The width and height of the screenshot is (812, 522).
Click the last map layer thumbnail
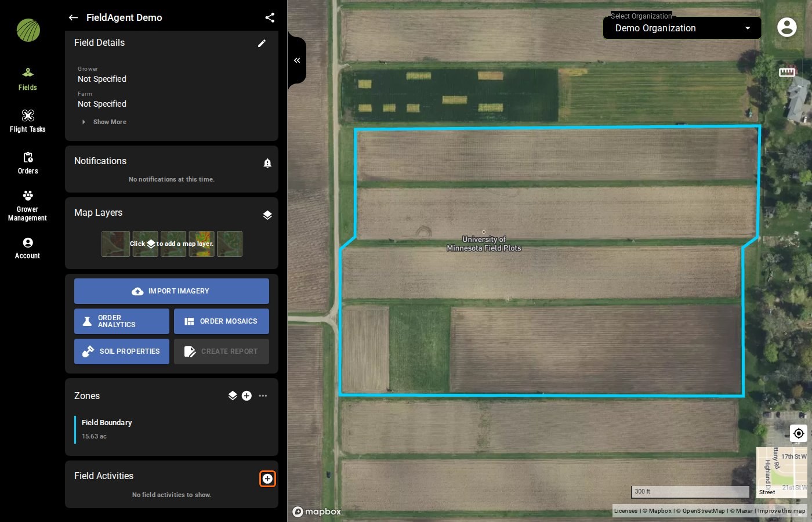tap(230, 244)
